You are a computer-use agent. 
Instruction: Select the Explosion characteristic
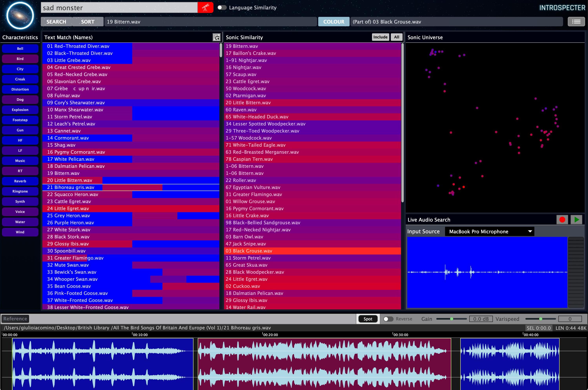coord(20,110)
